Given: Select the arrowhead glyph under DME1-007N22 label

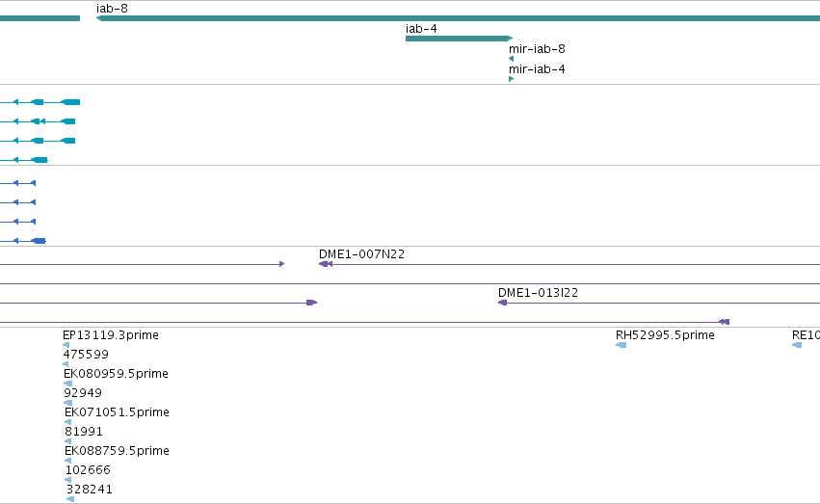Looking at the screenshot, I should pos(326,264).
